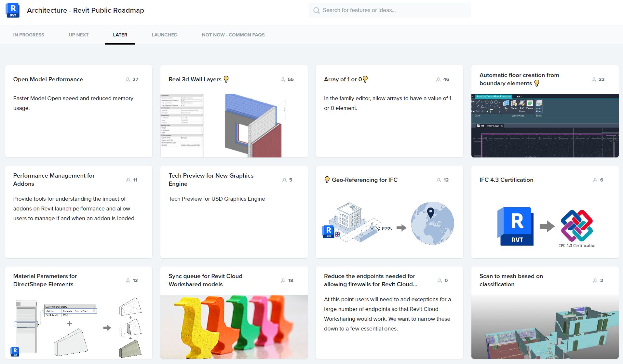Open the Open Model Performance card

[x=48, y=79]
